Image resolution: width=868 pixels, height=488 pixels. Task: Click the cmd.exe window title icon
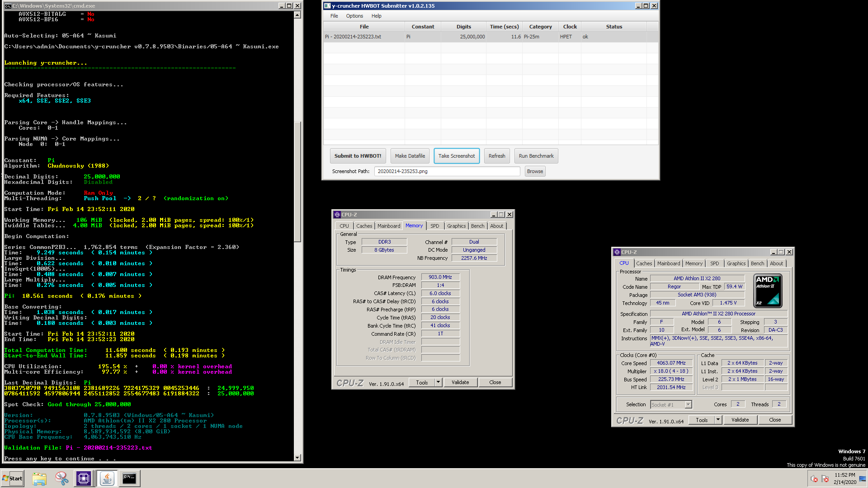8,6
